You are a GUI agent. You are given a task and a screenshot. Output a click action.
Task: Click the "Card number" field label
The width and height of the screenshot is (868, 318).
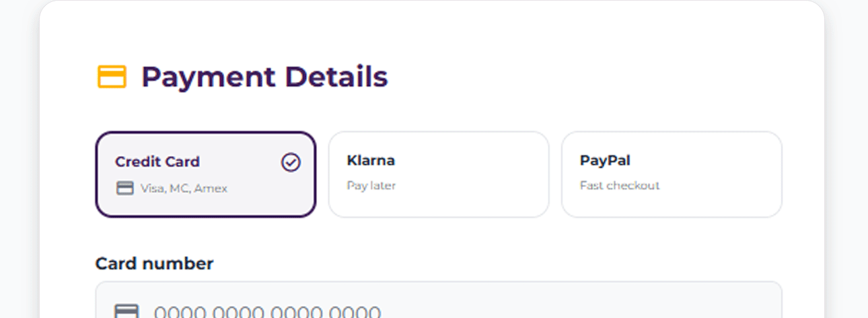click(x=154, y=264)
